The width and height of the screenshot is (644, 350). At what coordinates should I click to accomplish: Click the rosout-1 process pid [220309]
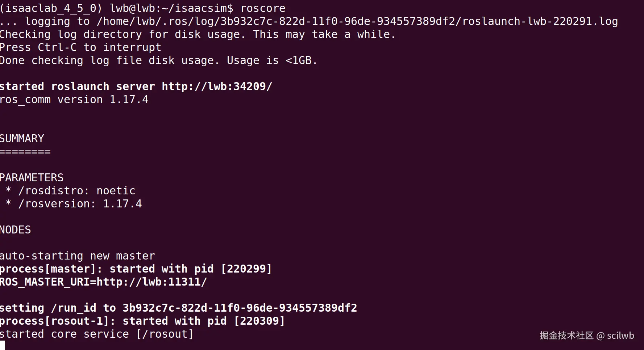point(259,321)
